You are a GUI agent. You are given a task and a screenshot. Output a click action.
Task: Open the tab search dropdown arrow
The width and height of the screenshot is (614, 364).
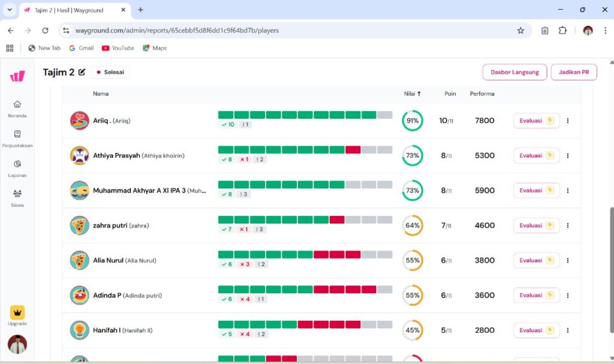tap(10, 10)
